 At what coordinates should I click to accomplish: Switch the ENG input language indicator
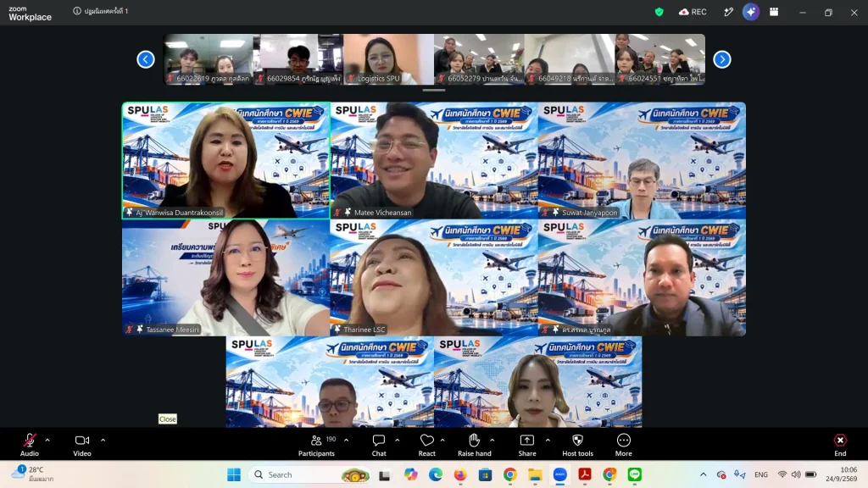[761, 474]
